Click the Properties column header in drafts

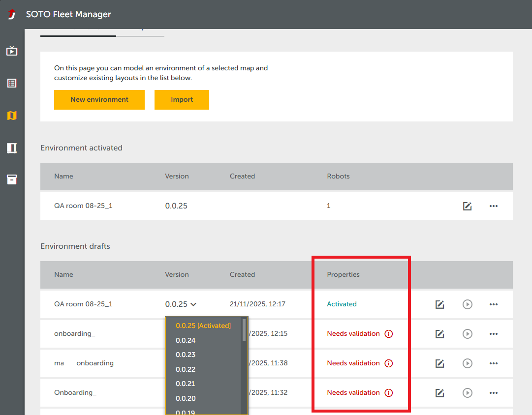tap(343, 275)
